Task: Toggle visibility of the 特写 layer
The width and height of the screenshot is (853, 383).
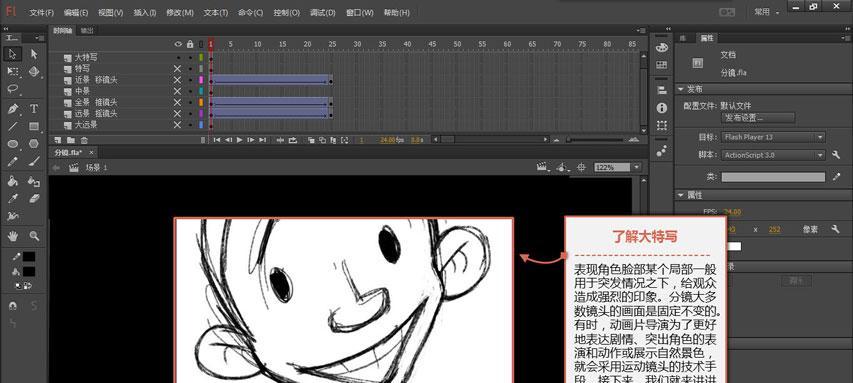Action: point(177,69)
